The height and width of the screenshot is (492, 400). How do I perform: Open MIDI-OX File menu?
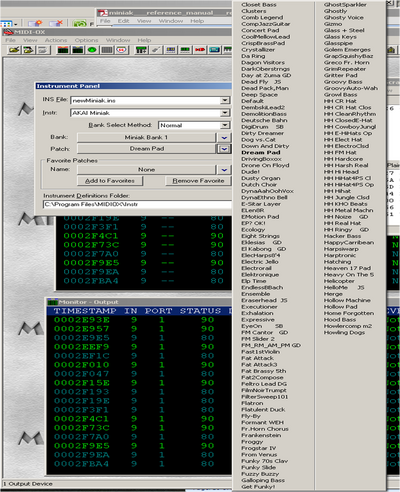click(x=10, y=40)
